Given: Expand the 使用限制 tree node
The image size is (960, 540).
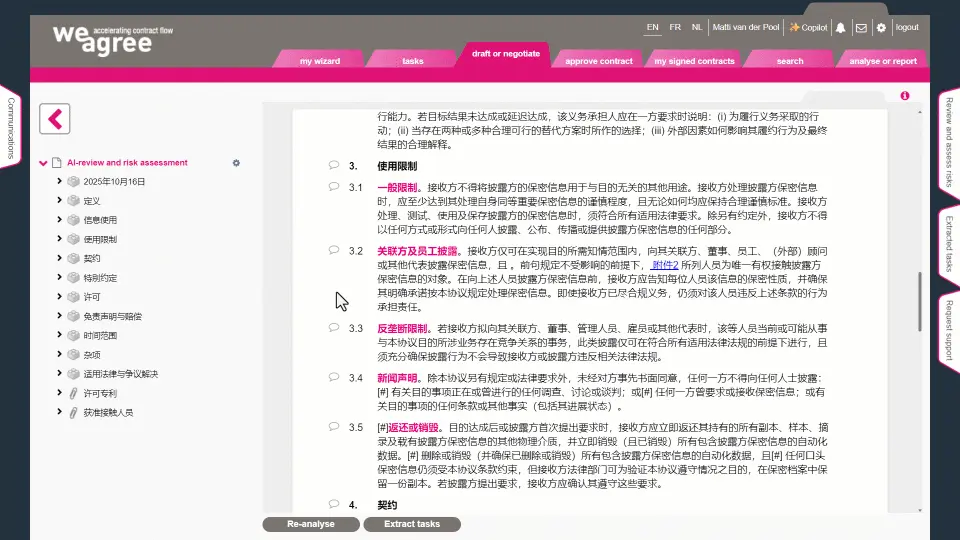Looking at the screenshot, I should coord(59,239).
